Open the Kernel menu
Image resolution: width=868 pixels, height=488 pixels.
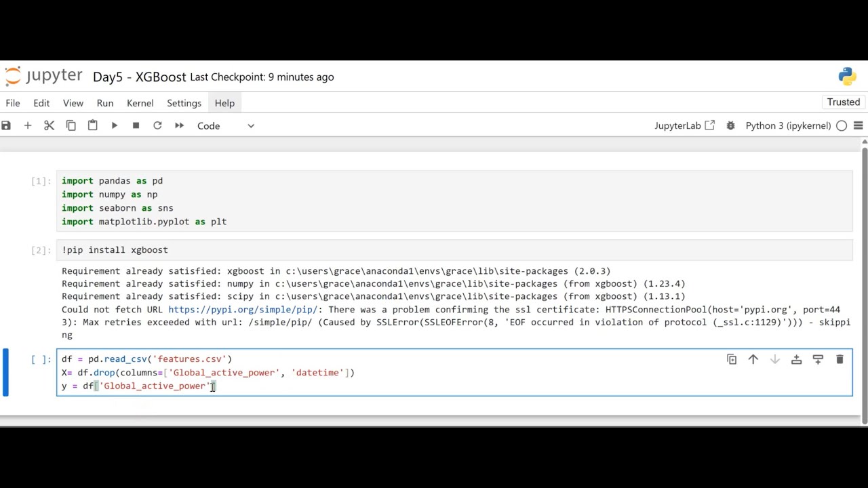140,103
